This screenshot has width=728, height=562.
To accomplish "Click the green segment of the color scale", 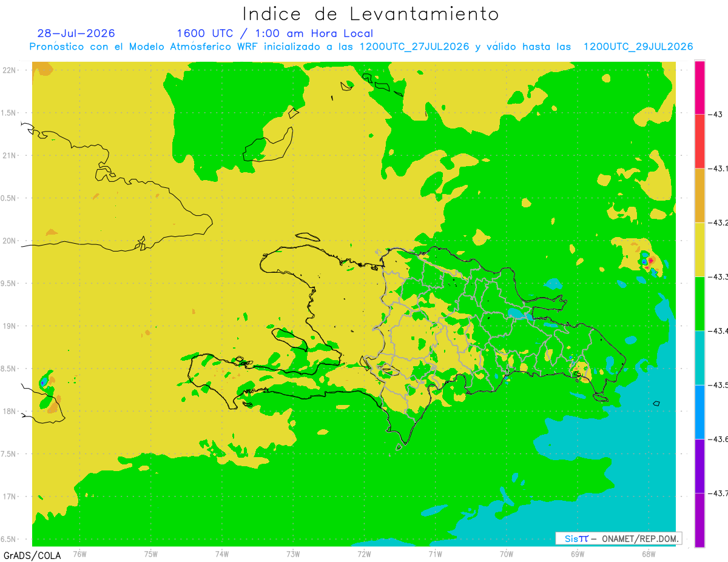I will click(699, 303).
